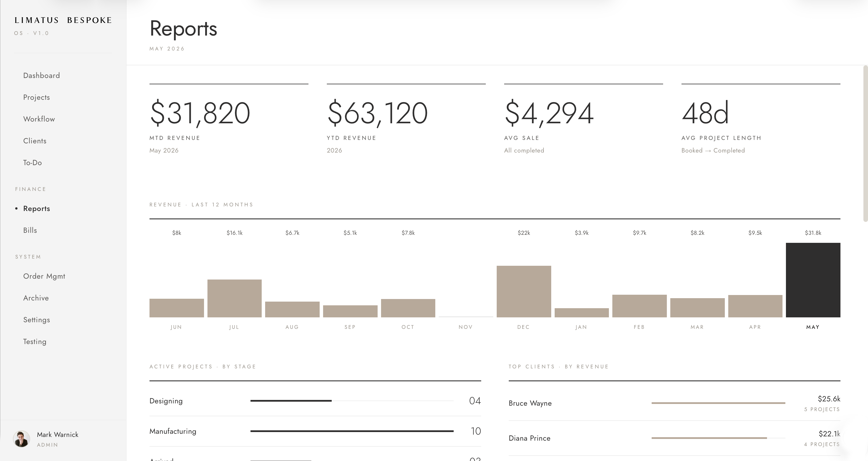Open Bruce Wayne client entry
The image size is (868, 461).
(x=674, y=403)
